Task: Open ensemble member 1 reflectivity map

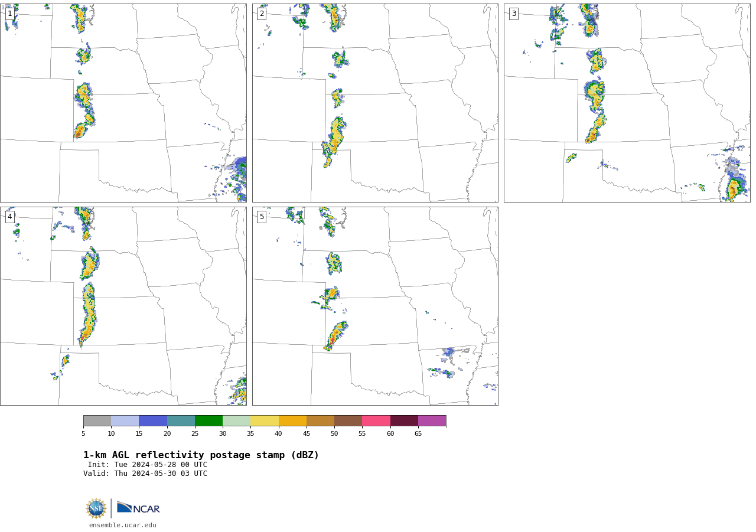Action: [123, 103]
